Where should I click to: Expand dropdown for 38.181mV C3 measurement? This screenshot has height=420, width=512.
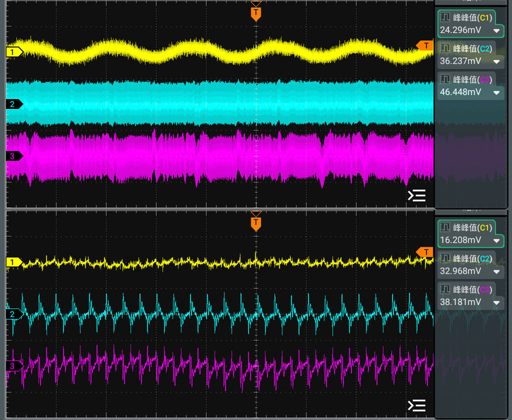[496, 303]
